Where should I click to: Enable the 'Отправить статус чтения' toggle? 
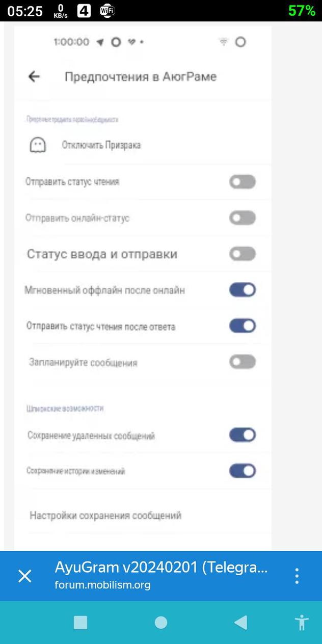pos(242,182)
